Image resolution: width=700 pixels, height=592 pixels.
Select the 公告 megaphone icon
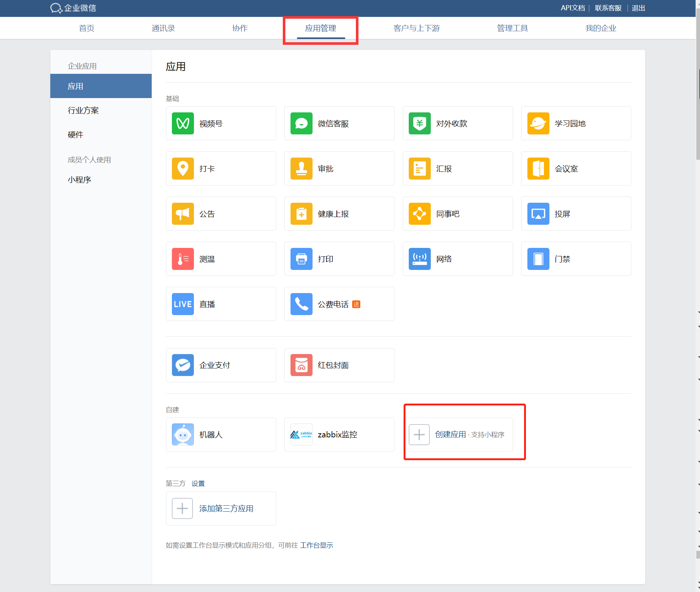point(183,214)
